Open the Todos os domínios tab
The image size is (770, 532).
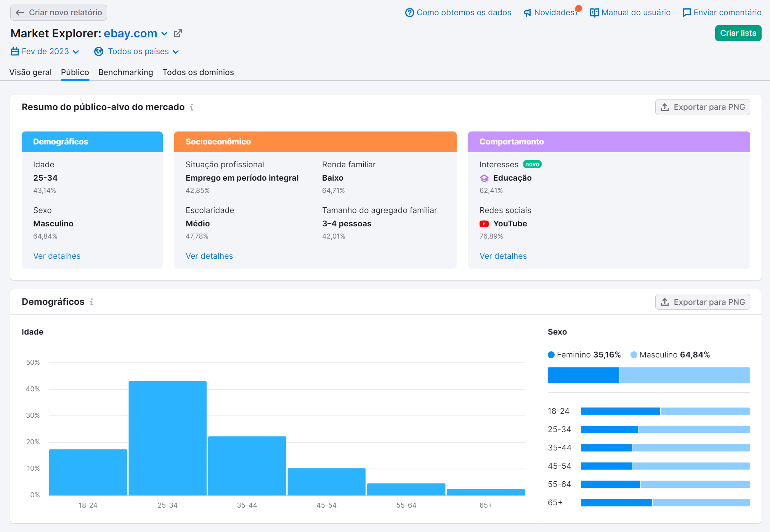198,72
